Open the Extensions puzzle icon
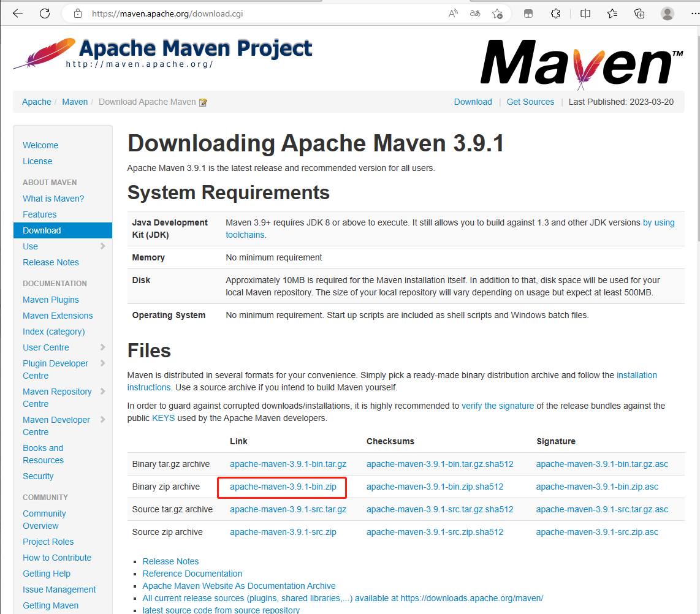 coord(555,14)
